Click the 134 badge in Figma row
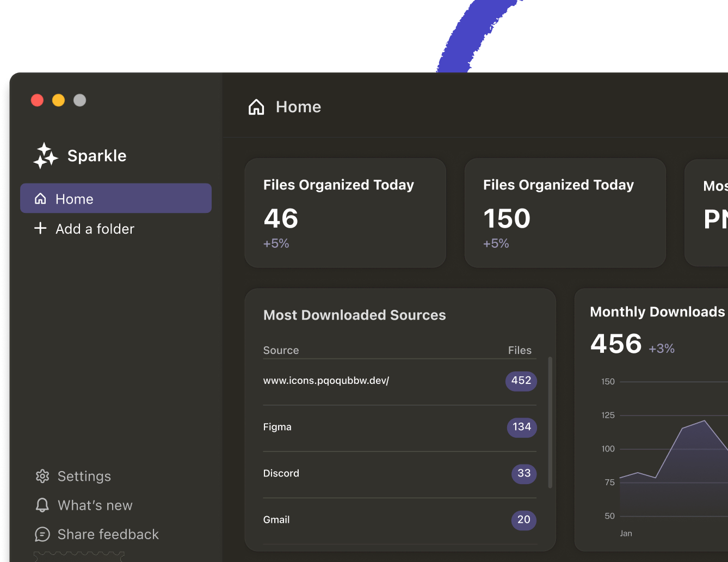This screenshot has height=562, width=728. (x=521, y=427)
